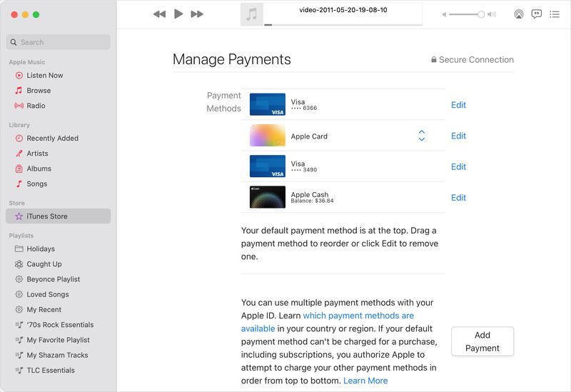Click the Apple Card image

coord(267,135)
